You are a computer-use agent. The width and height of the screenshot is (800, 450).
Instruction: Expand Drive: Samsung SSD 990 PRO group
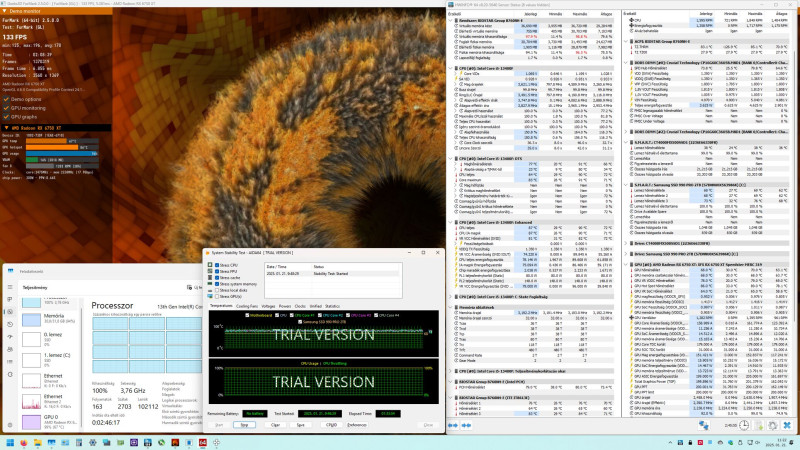(626, 254)
